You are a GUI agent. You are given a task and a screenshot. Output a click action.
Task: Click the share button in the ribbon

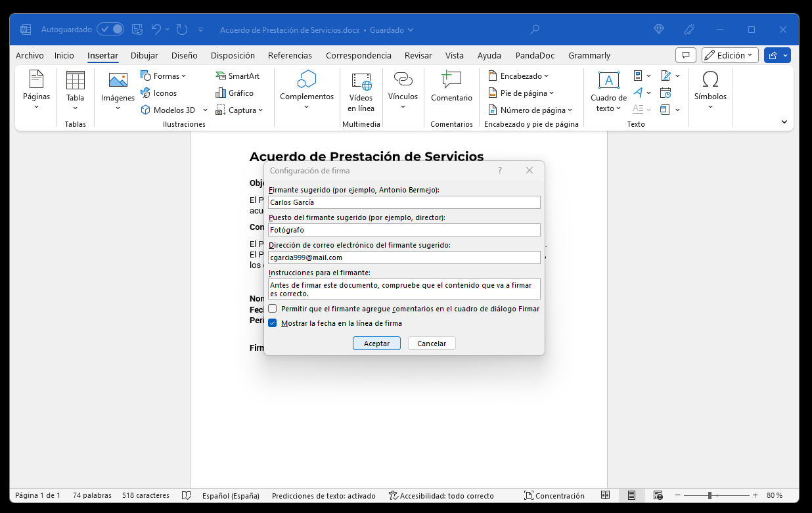777,55
